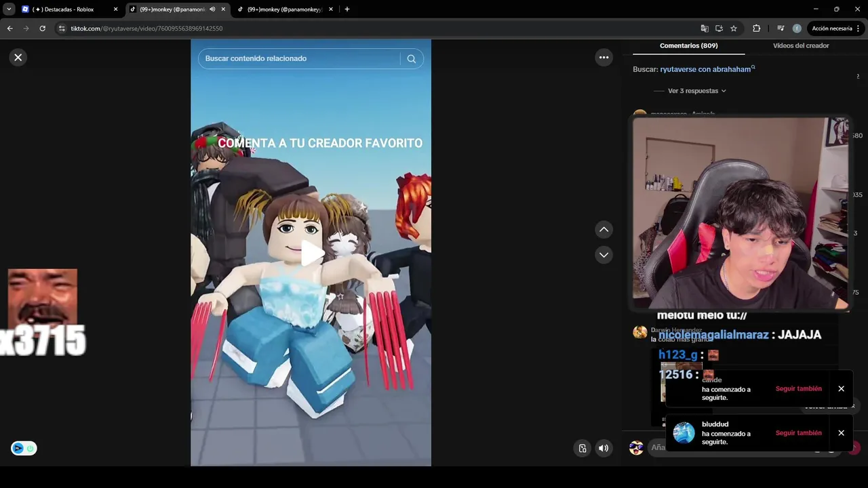
Task: Click the laughing meme image overlay
Action: coord(43,297)
